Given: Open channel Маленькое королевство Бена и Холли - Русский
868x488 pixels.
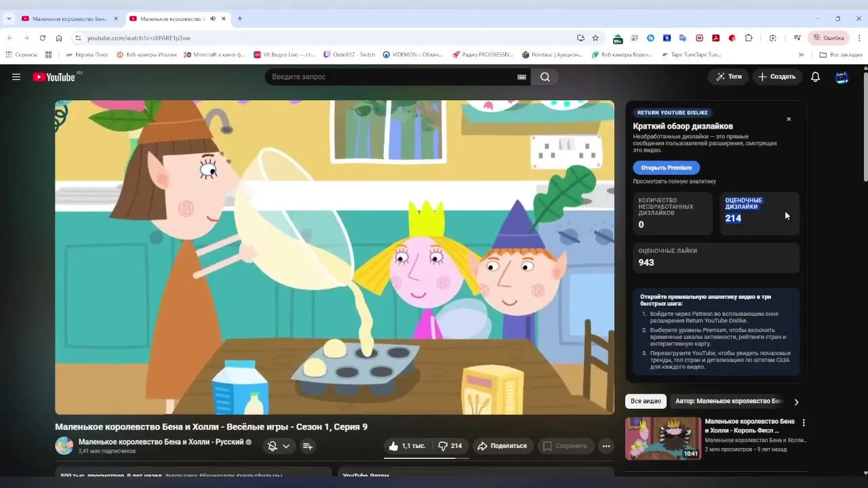Looking at the screenshot, I should tap(161, 442).
